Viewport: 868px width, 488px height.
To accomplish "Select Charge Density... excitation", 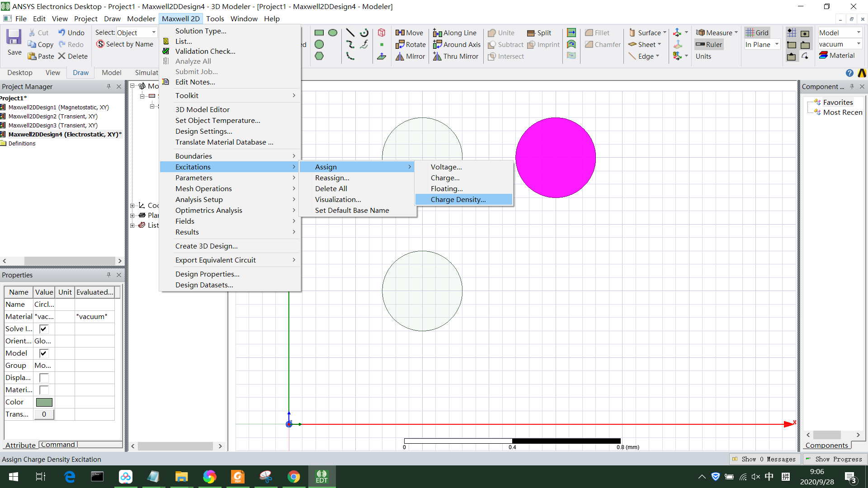I will [464, 199].
